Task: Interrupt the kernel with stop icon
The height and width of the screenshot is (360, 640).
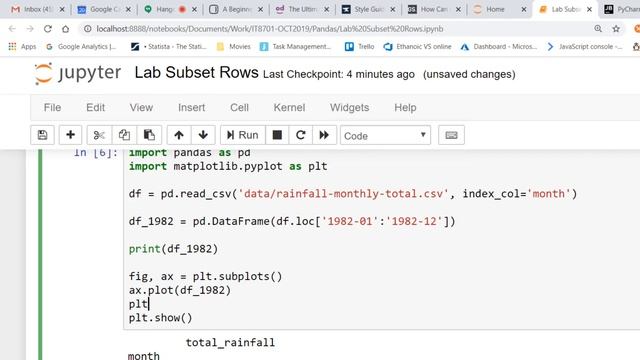Action: [277, 135]
